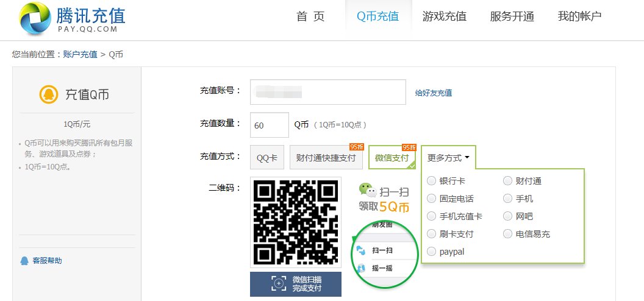Click the 扫一扫 icon in the circle illustration
The image size is (644, 301).
tap(360, 250)
